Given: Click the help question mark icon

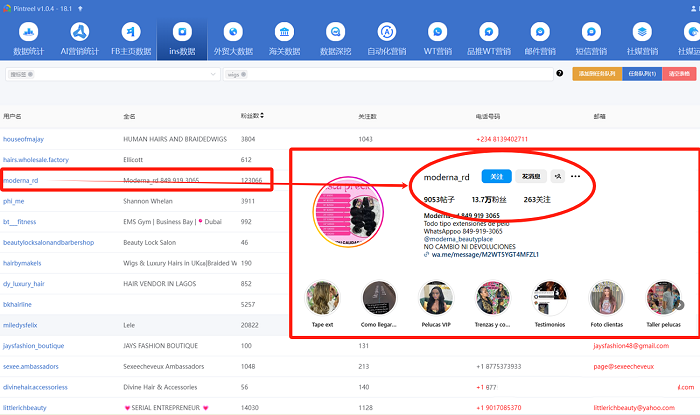Looking at the screenshot, I should 559,73.
